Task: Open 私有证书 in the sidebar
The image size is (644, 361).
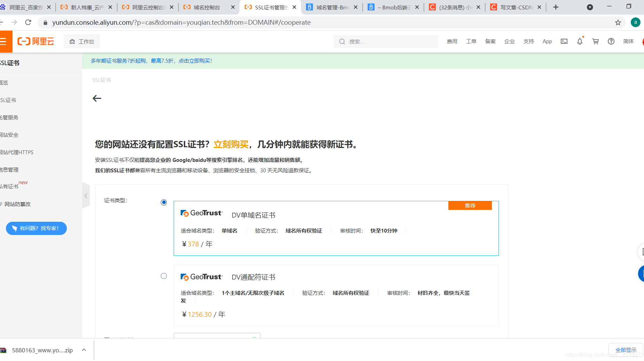Action: point(9,187)
